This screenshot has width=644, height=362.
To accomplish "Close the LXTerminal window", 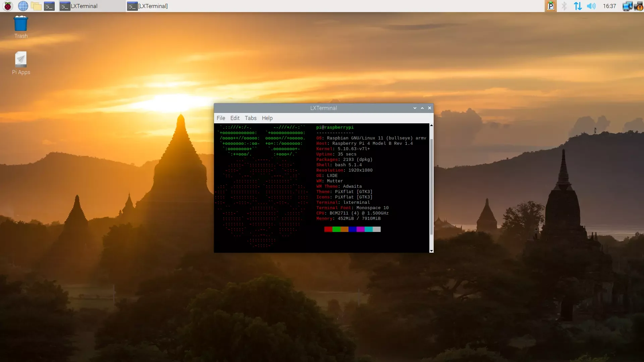I will point(430,108).
